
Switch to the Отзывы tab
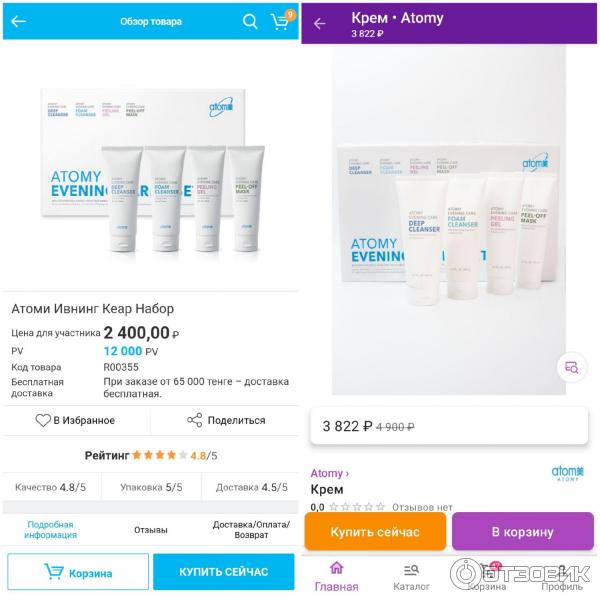coord(151,530)
